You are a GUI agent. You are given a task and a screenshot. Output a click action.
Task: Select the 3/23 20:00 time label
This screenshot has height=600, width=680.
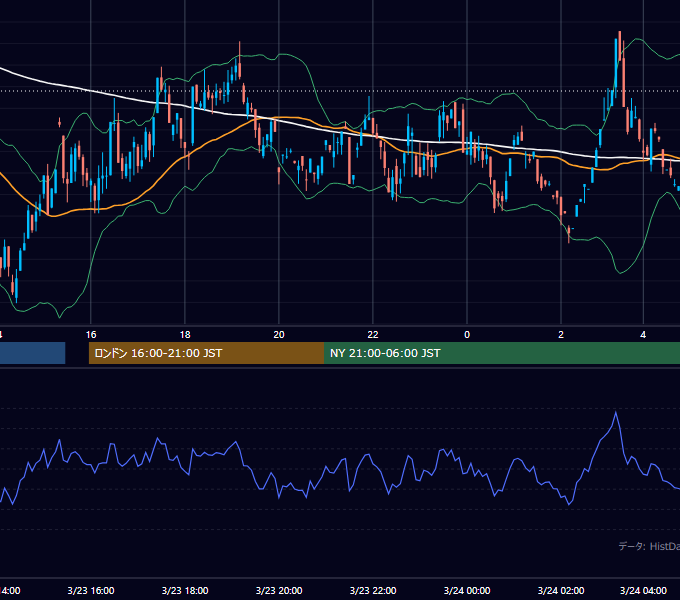click(279, 590)
